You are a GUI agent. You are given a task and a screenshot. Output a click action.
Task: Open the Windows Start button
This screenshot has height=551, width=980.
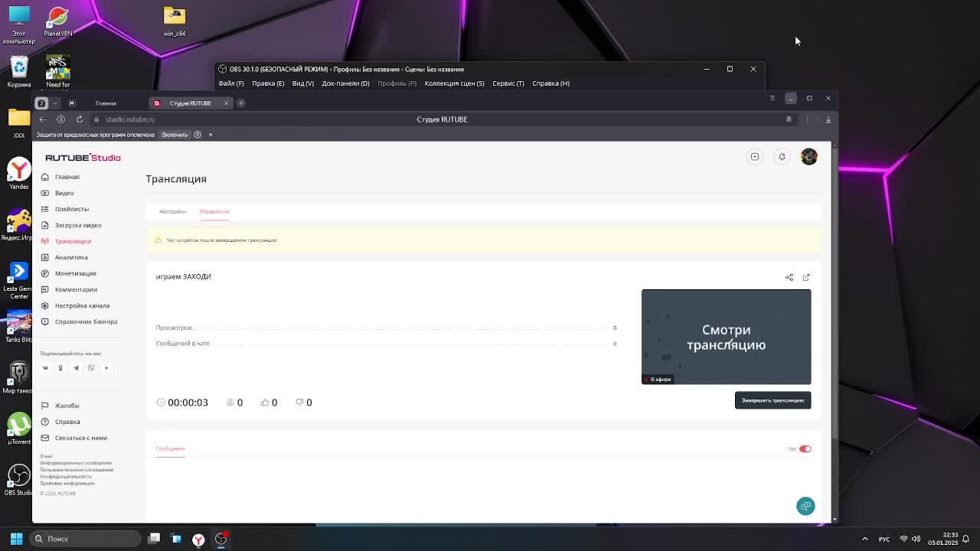point(16,539)
